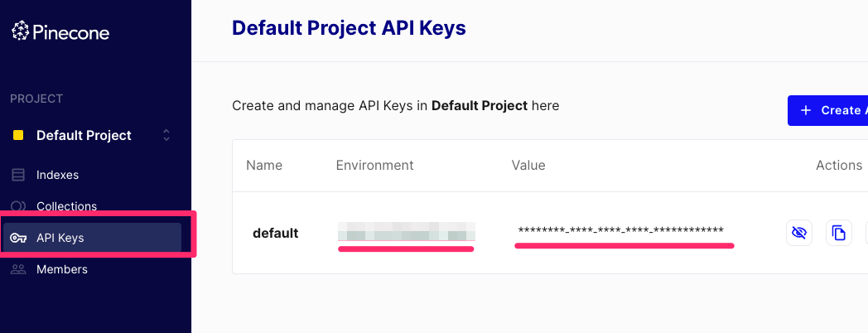Click the Create API Key button

(827, 110)
